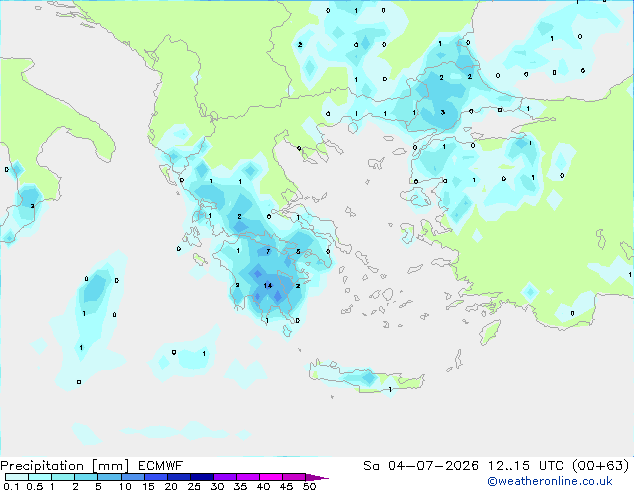Click the '10' legend scale label
The image size is (634, 490).
tap(125, 486)
